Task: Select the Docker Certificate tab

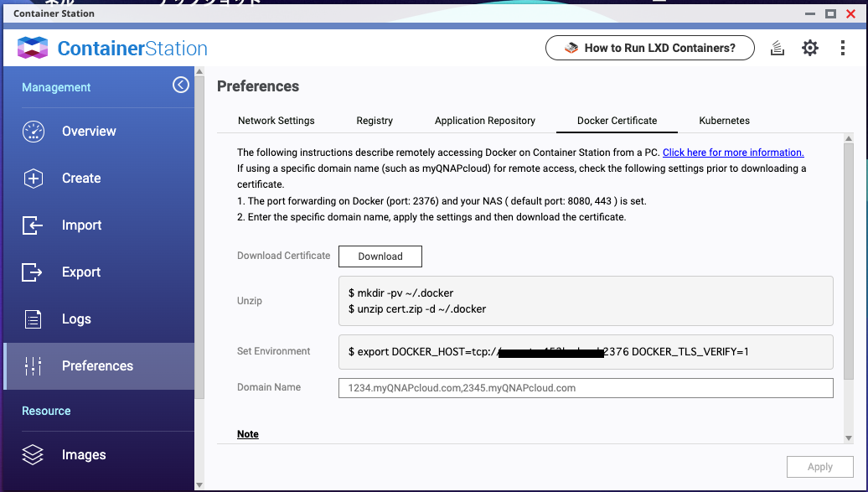Action: (617, 121)
